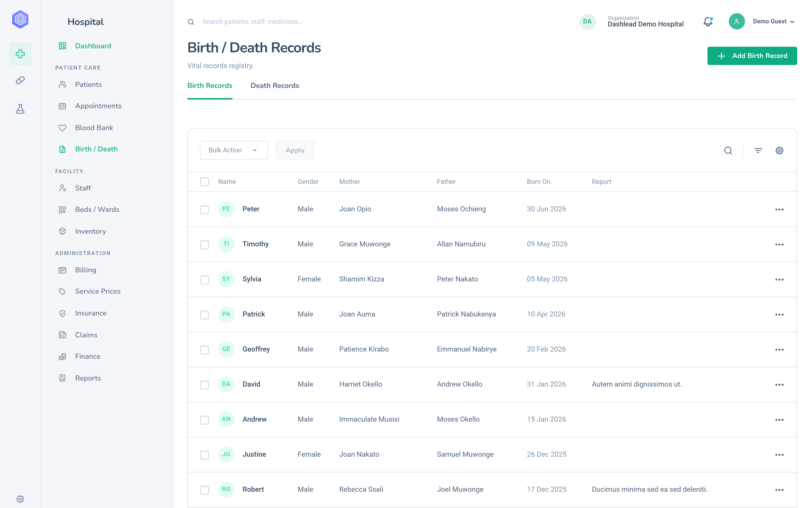Image resolution: width=812 pixels, height=508 pixels.
Task: Open the record named Robert
Action: tap(253, 489)
